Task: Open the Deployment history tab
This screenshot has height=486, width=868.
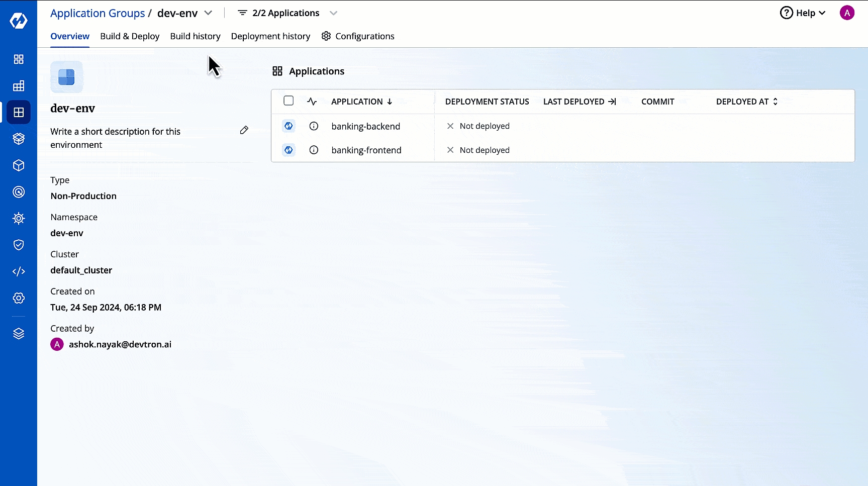Action: 270,36
